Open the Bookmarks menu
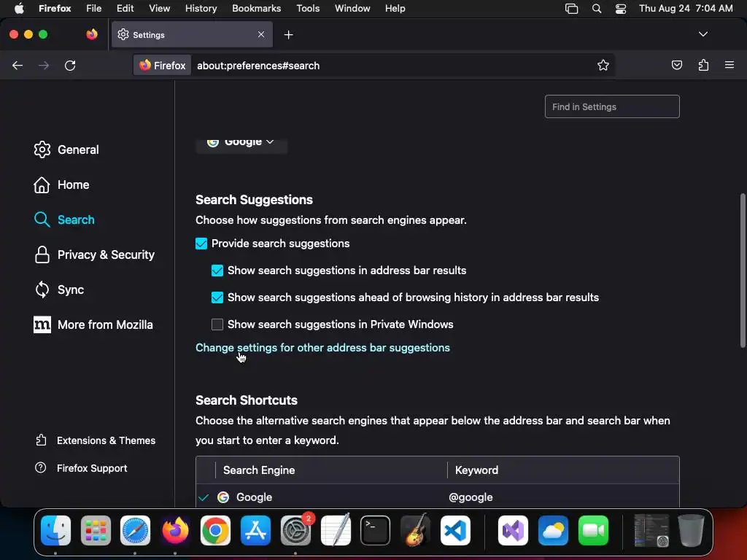 point(256,8)
